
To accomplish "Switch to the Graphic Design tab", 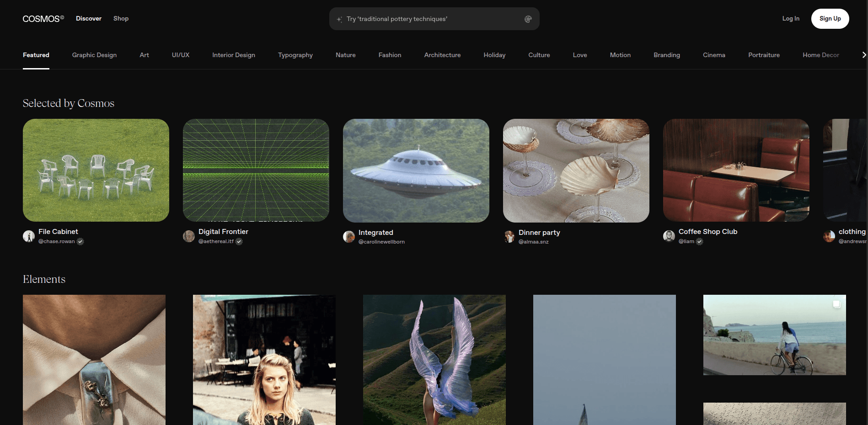I will pyautogui.click(x=94, y=55).
